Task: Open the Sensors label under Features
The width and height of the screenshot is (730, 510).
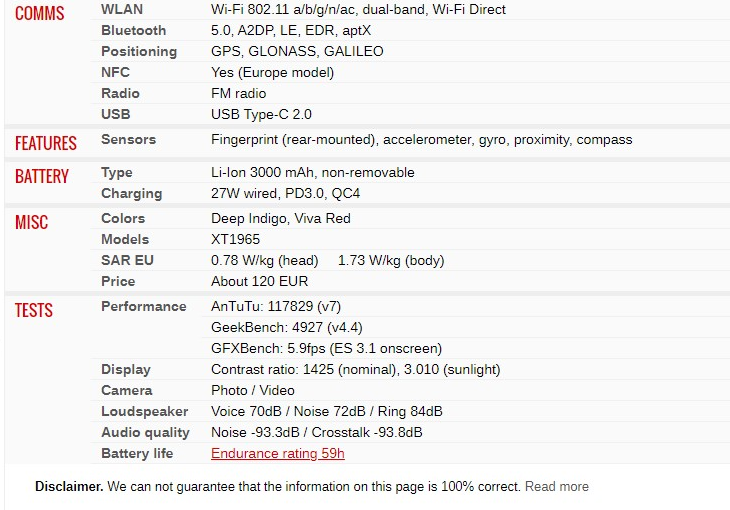Action: (x=128, y=139)
